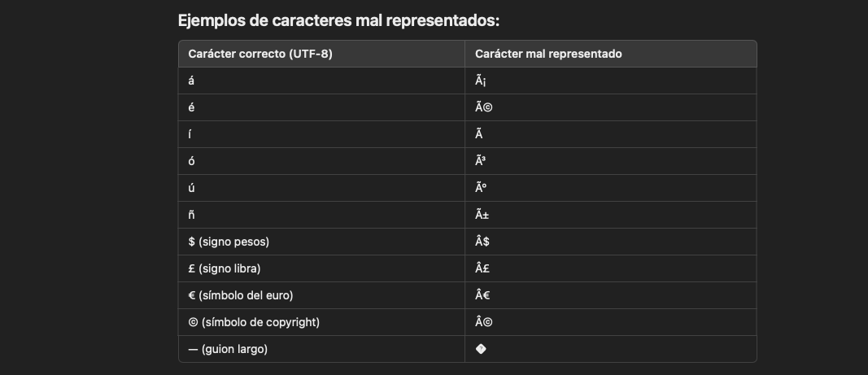This screenshot has height=375, width=868.
Task: Click the correct 'á' character cell
Action: coord(321,81)
